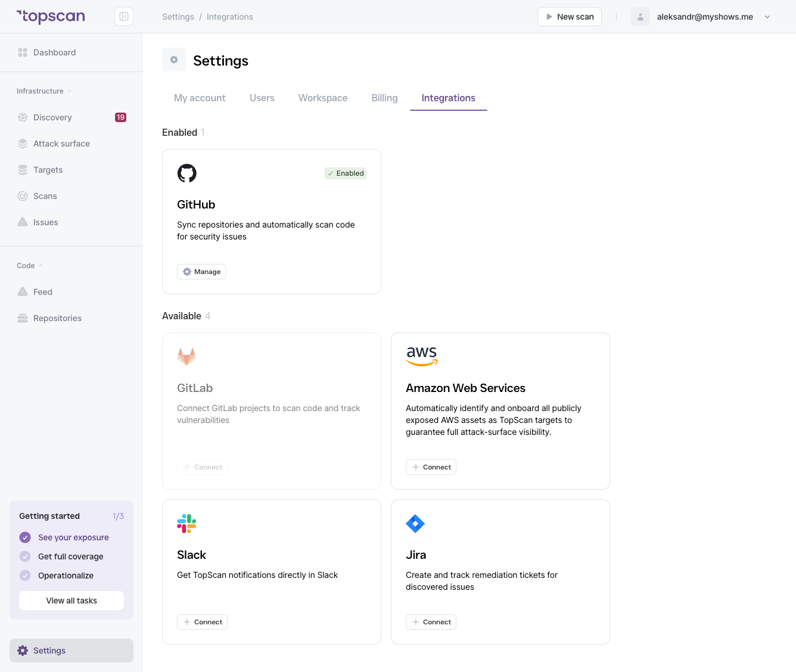Connect Amazon Web Services

point(431,467)
